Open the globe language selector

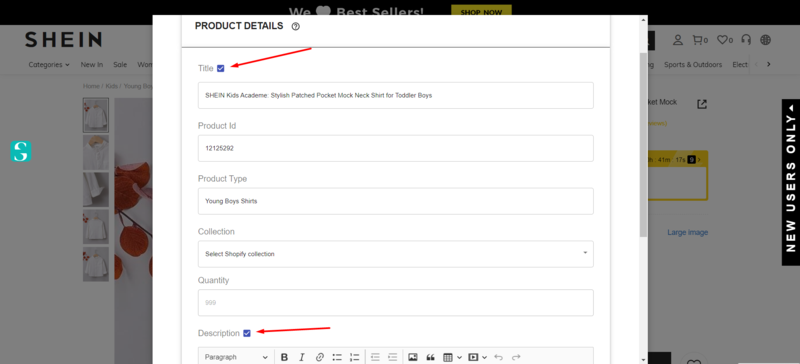(765, 40)
